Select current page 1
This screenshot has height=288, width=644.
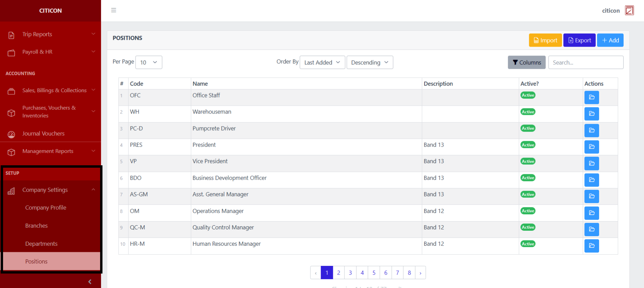pos(327,273)
